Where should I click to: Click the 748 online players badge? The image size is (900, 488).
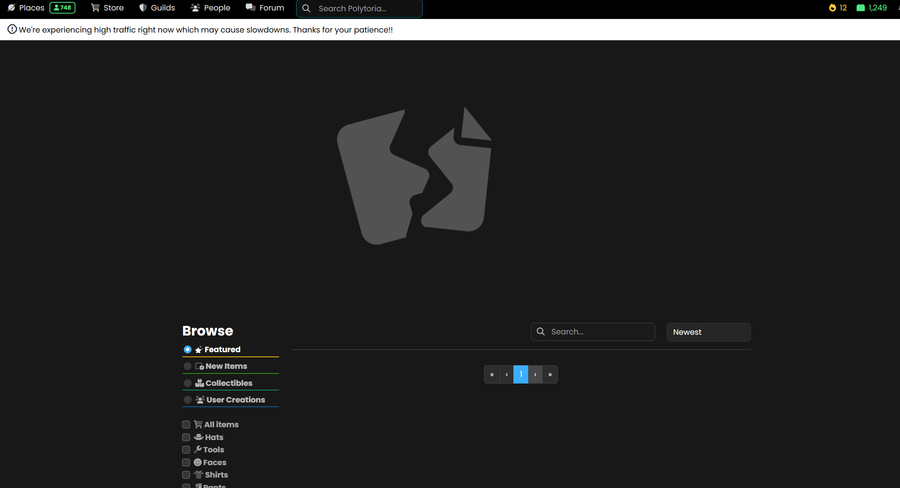(63, 8)
